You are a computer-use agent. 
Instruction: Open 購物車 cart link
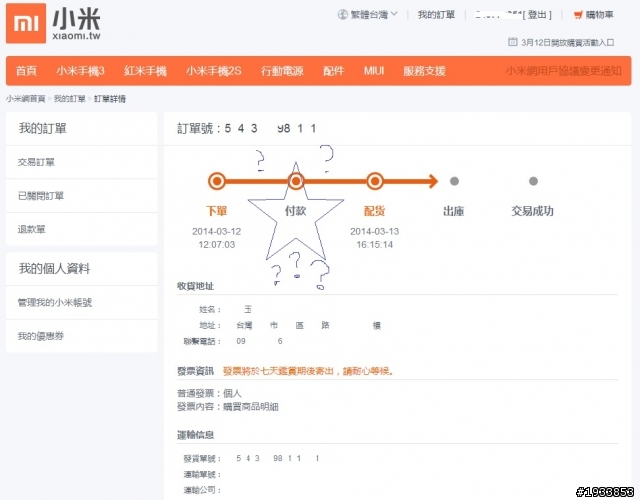tap(599, 15)
